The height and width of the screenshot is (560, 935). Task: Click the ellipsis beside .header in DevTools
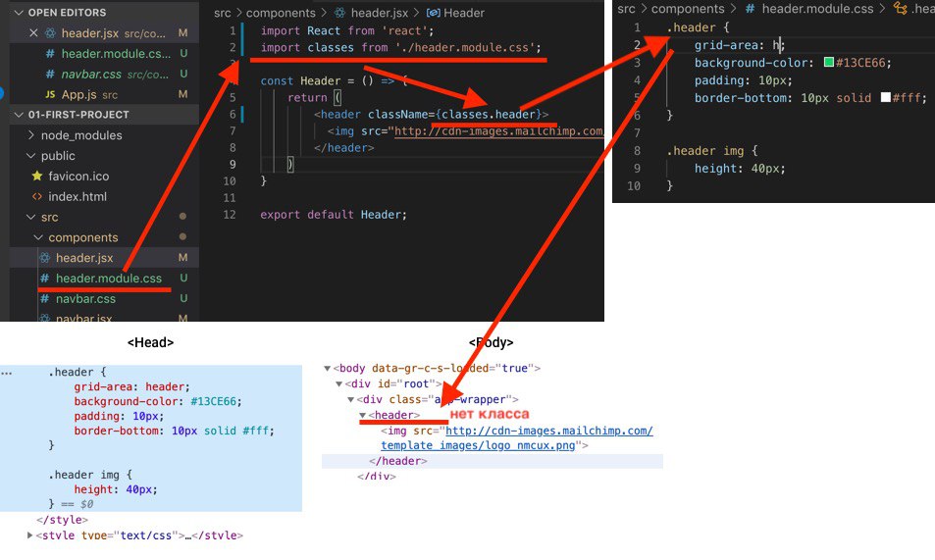click(x=7, y=373)
